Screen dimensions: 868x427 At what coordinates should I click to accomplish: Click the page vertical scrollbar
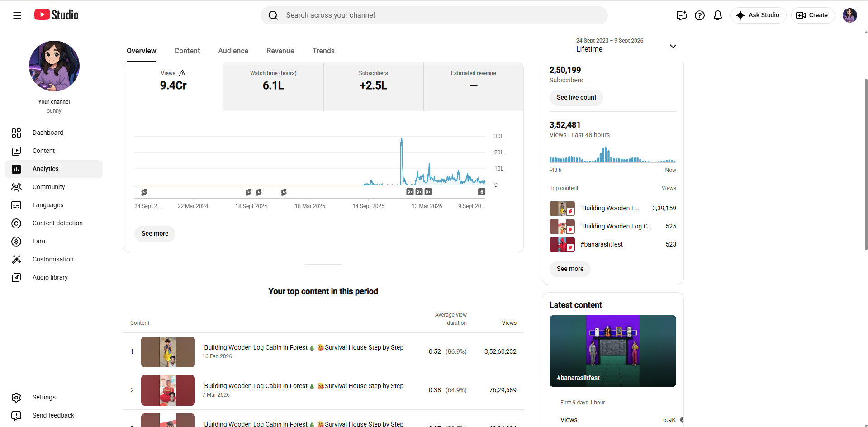[866, 164]
